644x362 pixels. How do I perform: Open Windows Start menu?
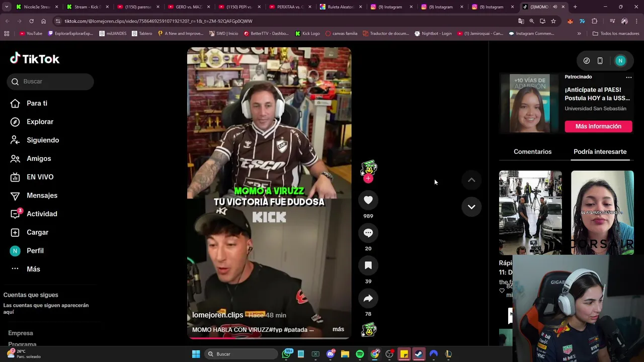(196, 354)
